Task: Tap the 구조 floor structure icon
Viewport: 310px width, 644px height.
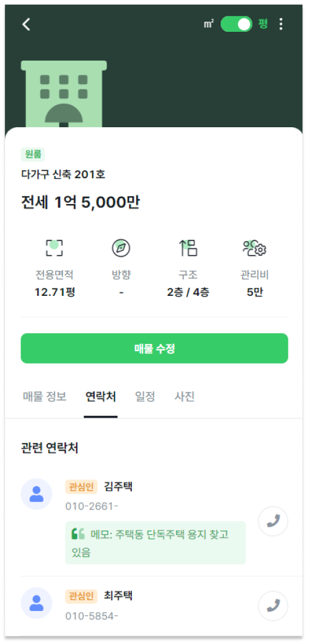Action: coord(188,248)
